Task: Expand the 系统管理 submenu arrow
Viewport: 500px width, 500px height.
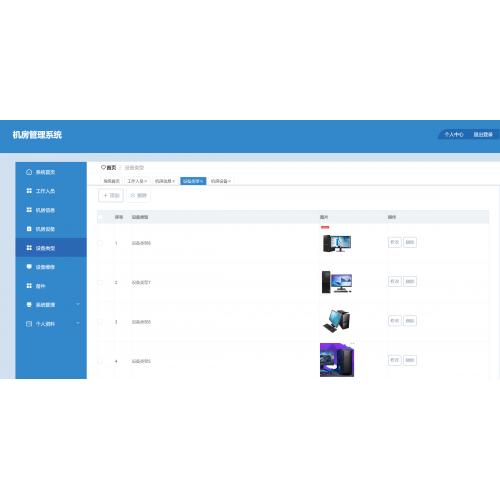Action: click(x=78, y=304)
